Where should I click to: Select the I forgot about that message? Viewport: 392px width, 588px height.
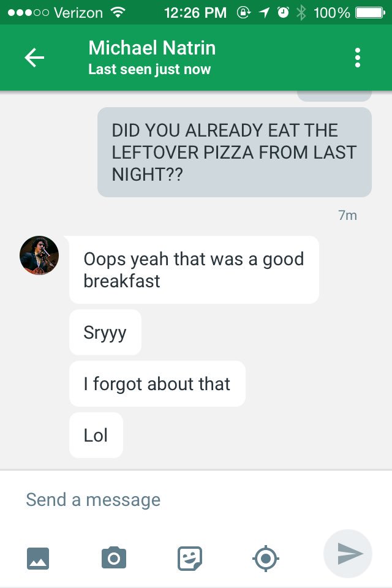pyautogui.click(x=157, y=383)
